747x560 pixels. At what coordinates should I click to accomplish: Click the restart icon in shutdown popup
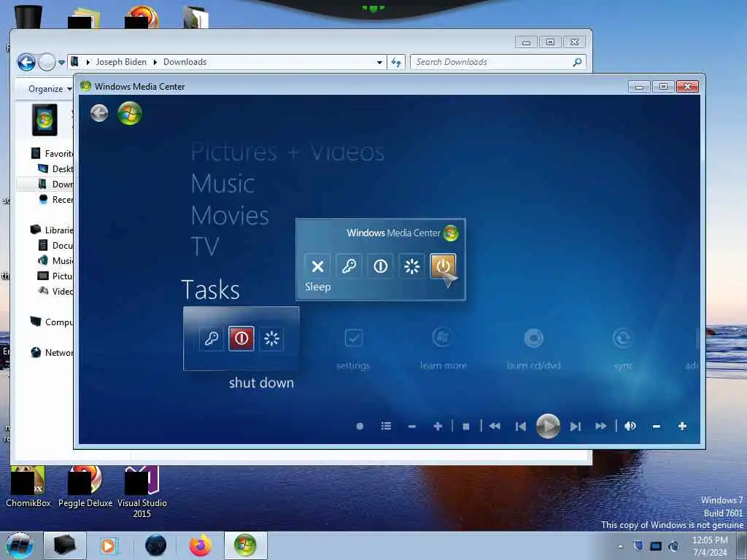(x=411, y=266)
